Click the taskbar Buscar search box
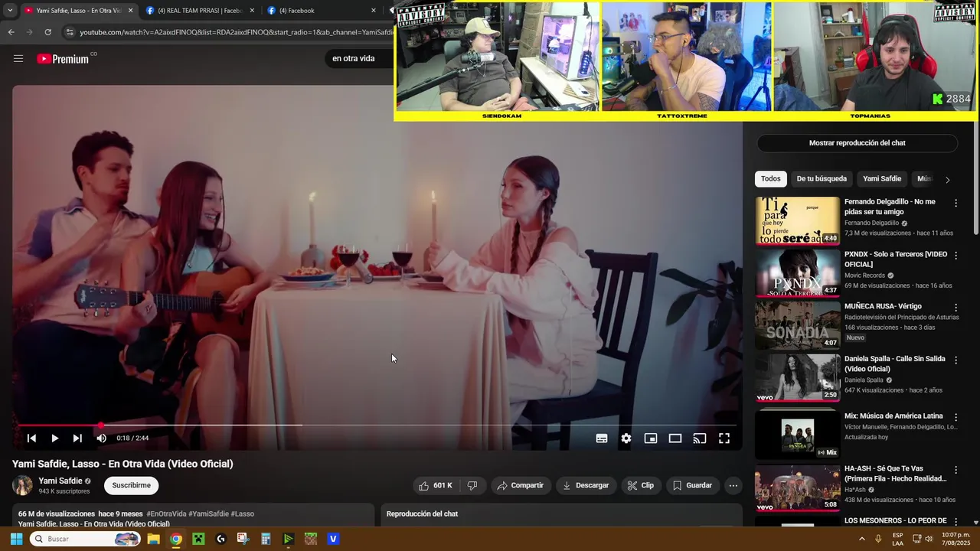This screenshot has width=980, height=551. [x=86, y=539]
